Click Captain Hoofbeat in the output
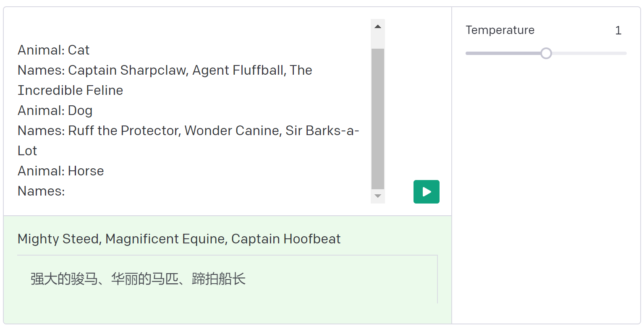This screenshot has height=329, width=644. 286,239
